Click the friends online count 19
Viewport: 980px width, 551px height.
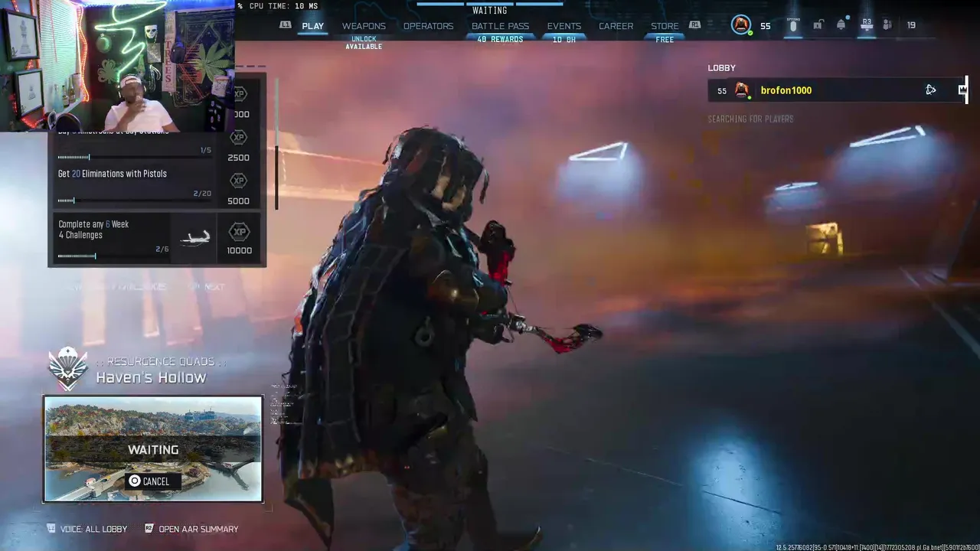(x=911, y=25)
